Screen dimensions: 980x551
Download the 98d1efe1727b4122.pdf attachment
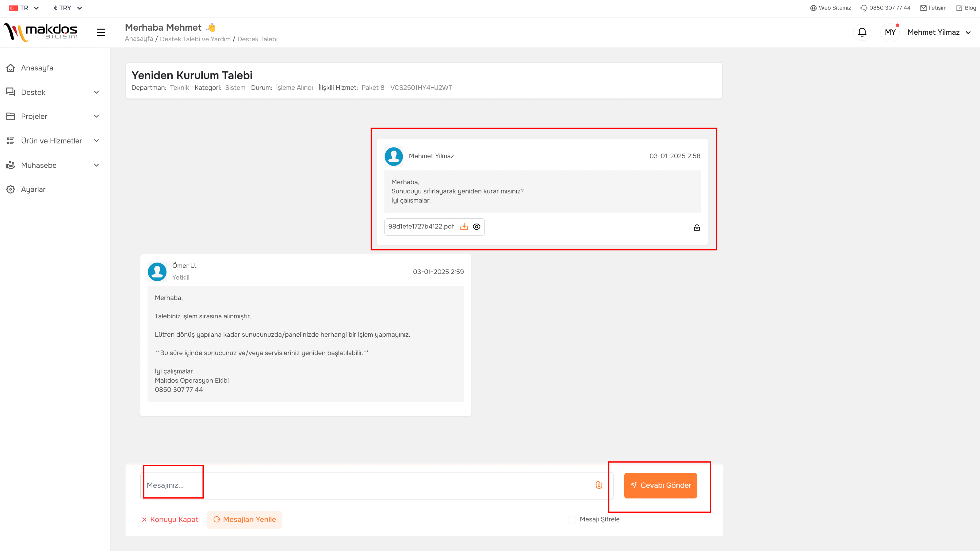coord(464,227)
